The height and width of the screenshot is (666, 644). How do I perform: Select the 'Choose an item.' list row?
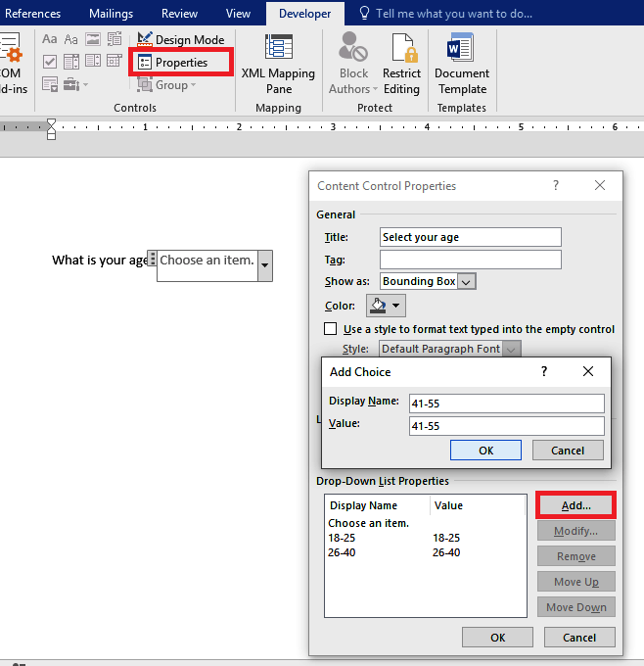point(426,523)
